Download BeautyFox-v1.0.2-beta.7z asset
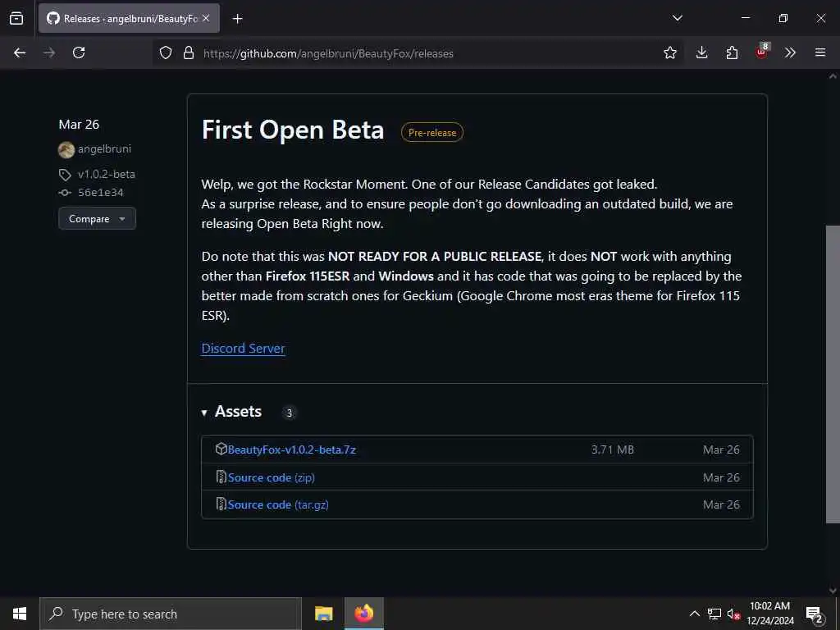 pos(292,450)
